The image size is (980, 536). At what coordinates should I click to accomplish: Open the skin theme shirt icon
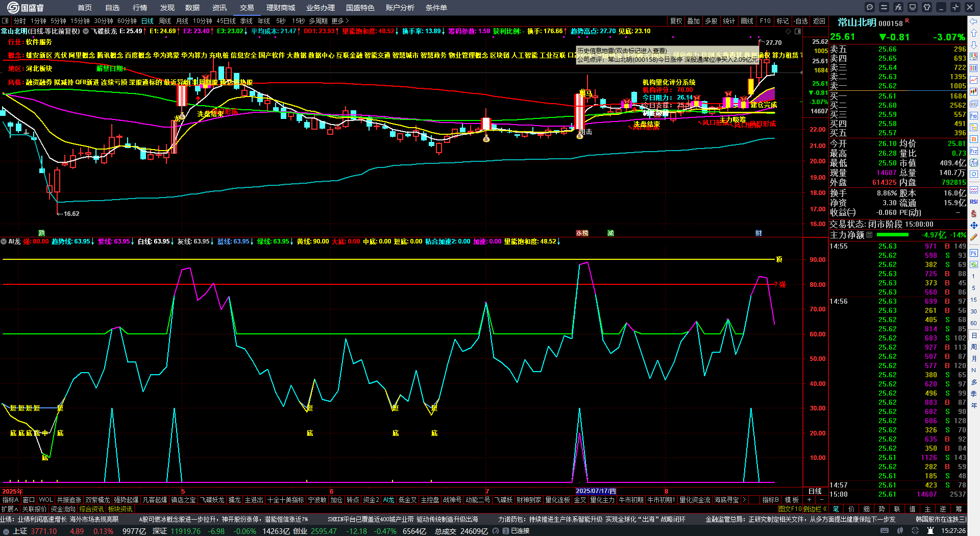coord(927,7)
